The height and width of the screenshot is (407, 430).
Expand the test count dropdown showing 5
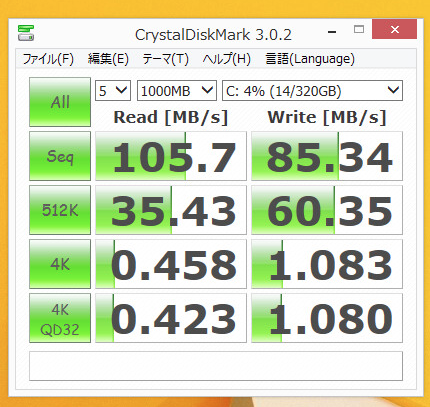pos(113,91)
